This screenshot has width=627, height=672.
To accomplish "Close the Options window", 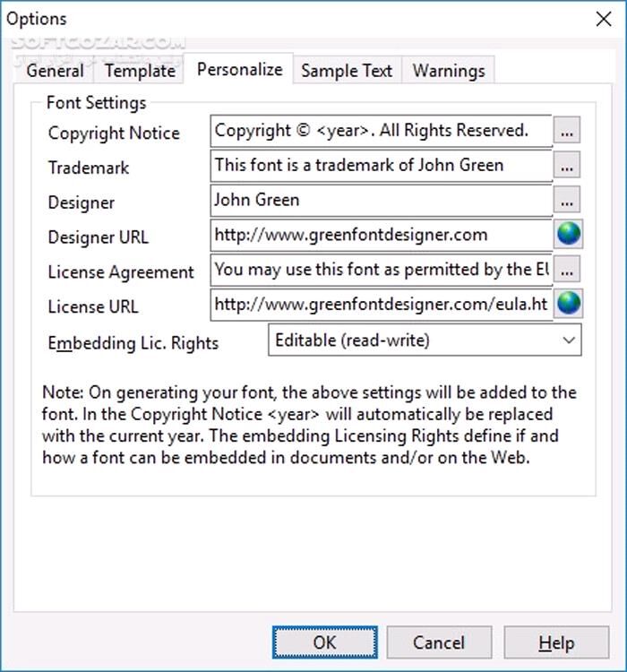I will [x=604, y=19].
